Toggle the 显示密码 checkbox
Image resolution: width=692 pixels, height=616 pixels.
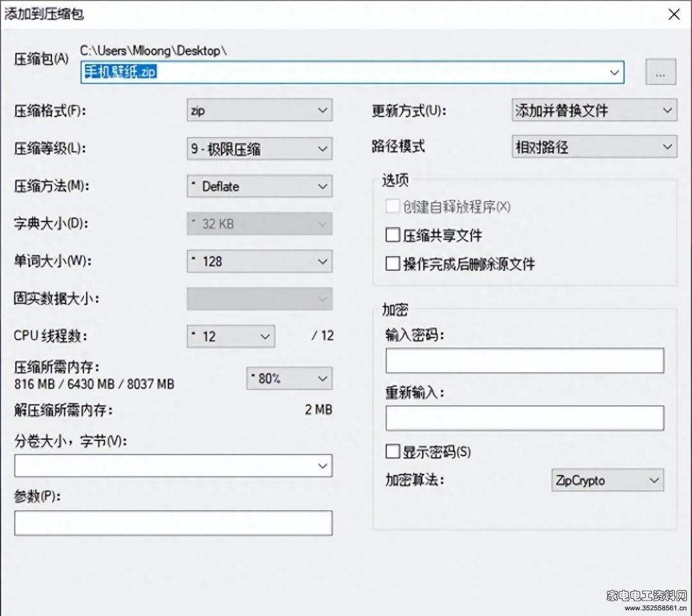pos(393,451)
